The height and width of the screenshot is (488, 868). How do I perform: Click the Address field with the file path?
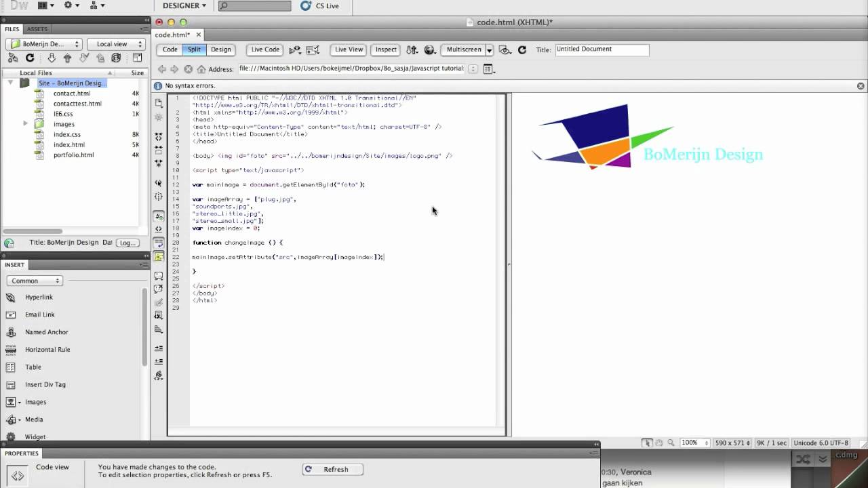coord(352,68)
